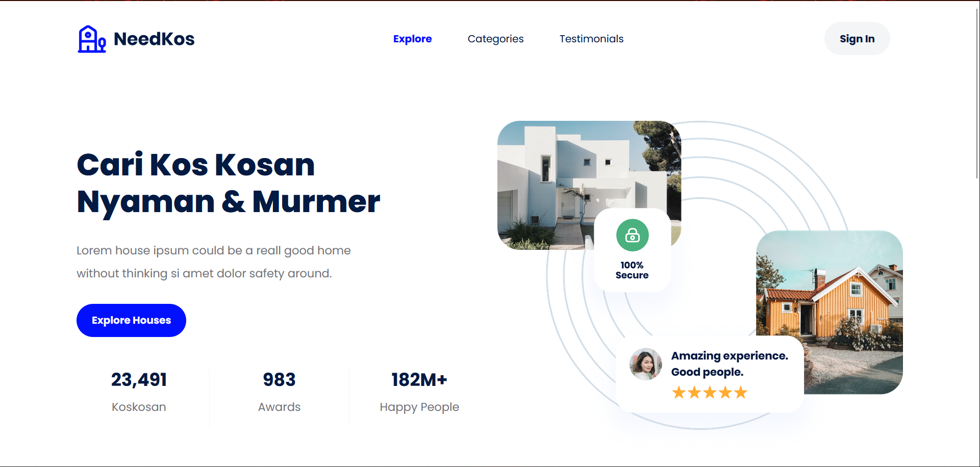Click the 100% Secure badge label
The image size is (980, 467).
[x=632, y=270]
